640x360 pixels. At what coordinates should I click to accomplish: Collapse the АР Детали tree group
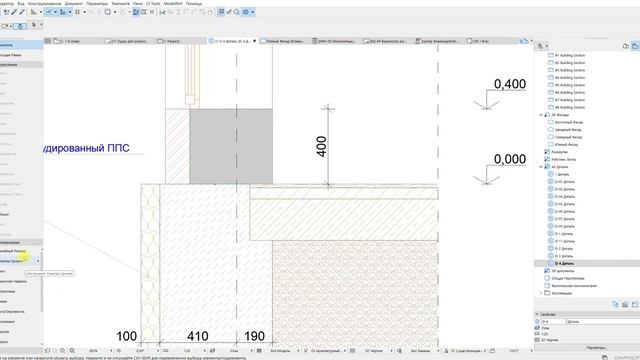pos(541,167)
